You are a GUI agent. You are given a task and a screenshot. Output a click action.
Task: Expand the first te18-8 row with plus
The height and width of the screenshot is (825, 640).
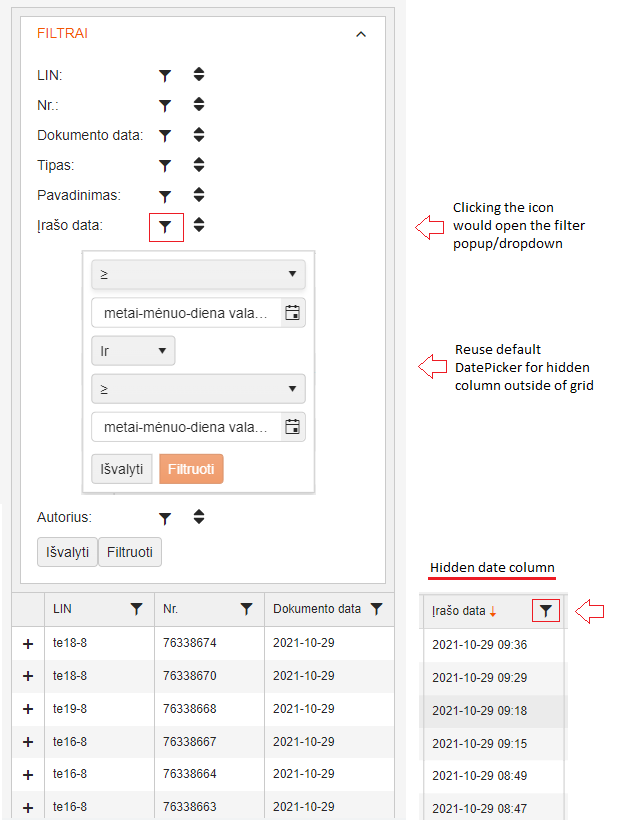point(28,645)
